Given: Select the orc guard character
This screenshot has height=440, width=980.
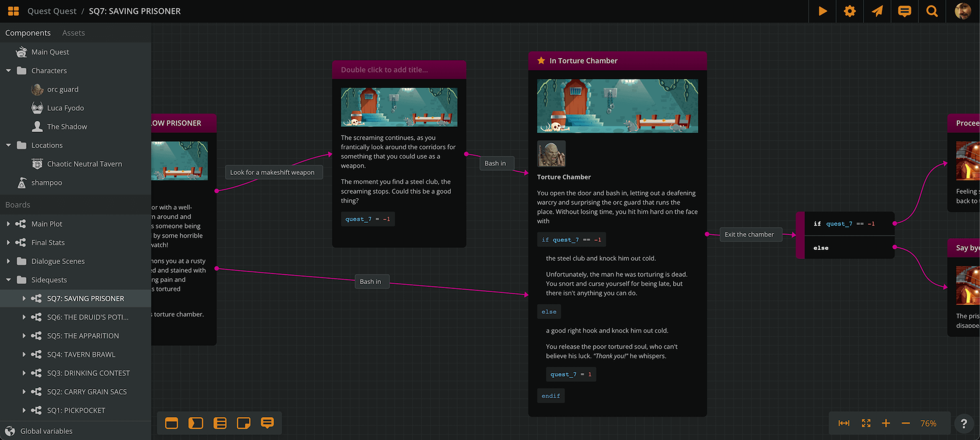Looking at the screenshot, I should [76, 89].
